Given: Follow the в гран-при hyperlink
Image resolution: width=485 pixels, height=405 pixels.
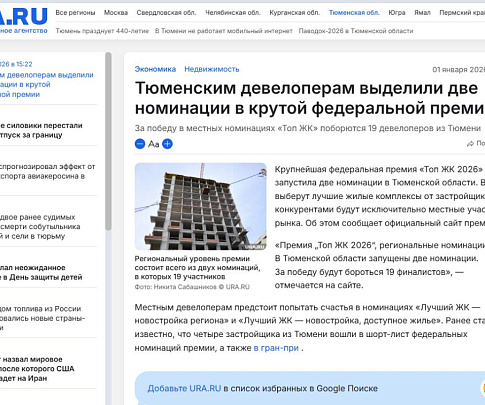Looking at the screenshot, I should pyautogui.click(x=276, y=348).
